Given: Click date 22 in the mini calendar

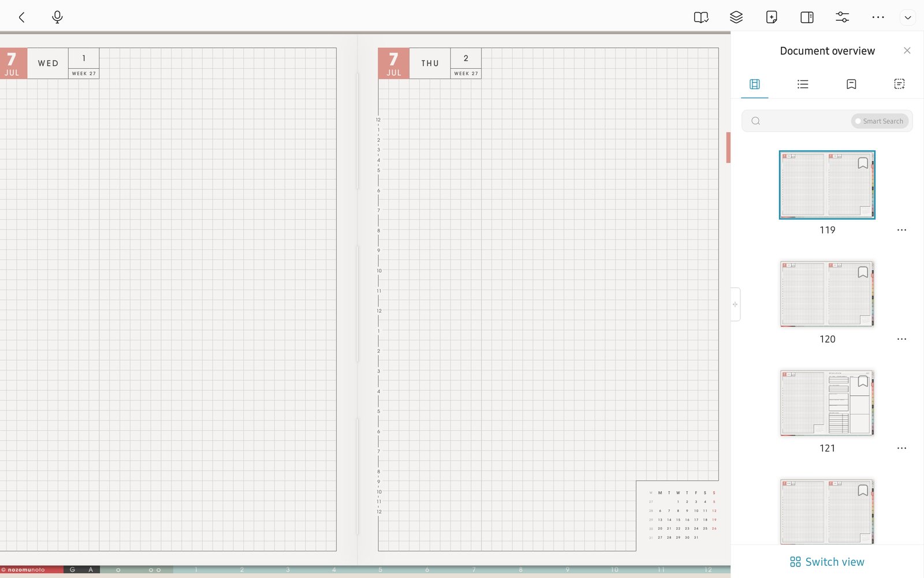Looking at the screenshot, I should click(678, 528).
